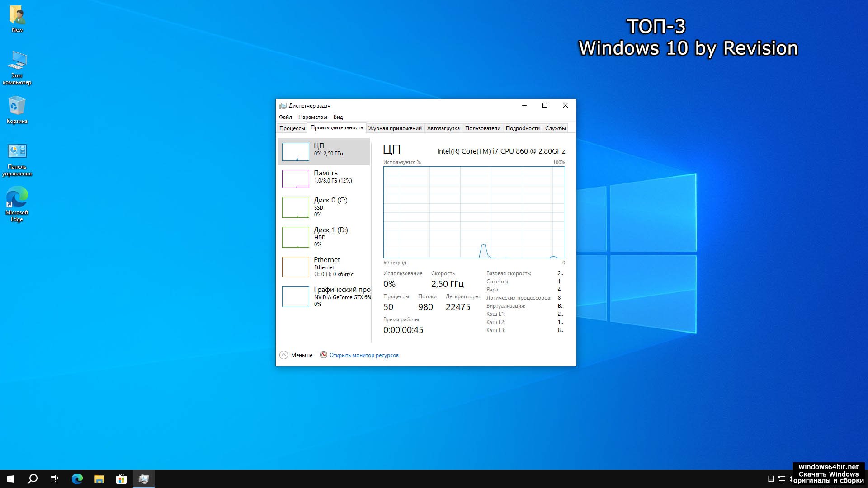Open Этот компьютер desktop icon
The height and width of the screenshot is (488, 868).
(17, 67)
